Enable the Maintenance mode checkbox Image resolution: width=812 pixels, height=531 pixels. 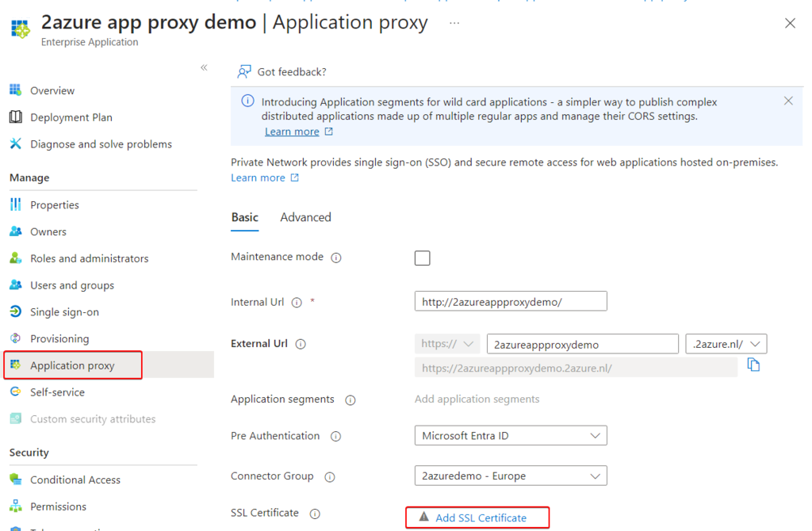click(422, 258)
